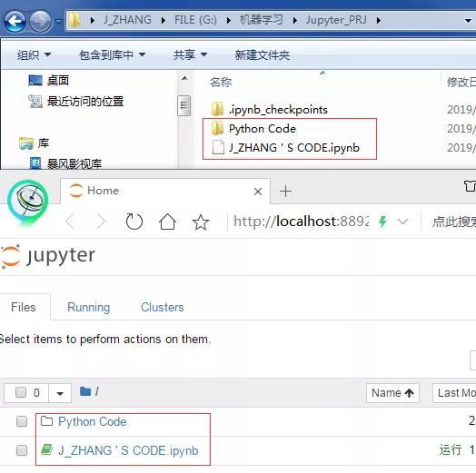Click the localhost address bar
Viewport: 476px width, 473px height.
pos(302,222)
